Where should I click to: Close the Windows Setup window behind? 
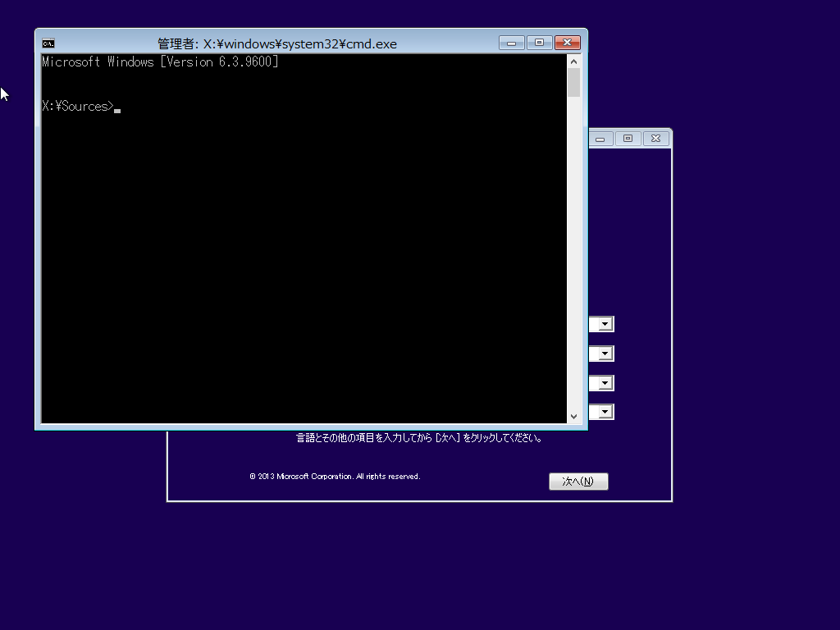pos(655,139)
